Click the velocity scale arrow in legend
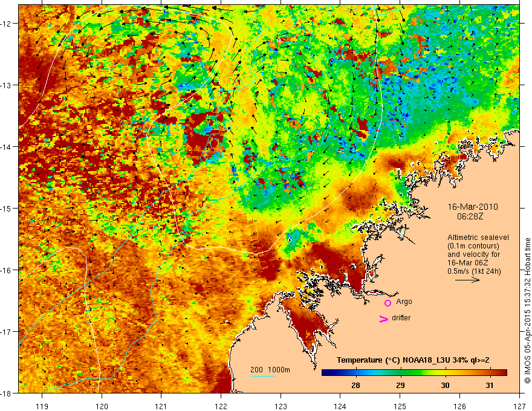 [x=467, y=280]
